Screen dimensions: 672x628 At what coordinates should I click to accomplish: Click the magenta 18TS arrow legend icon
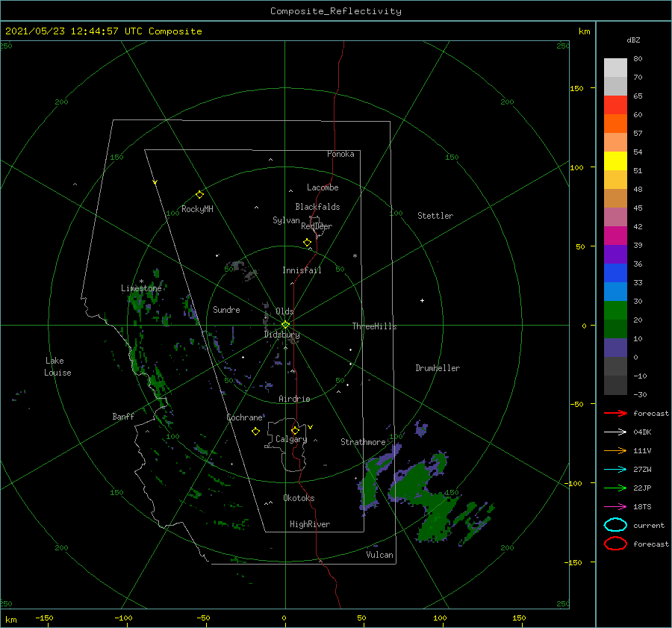click(615, 507)
